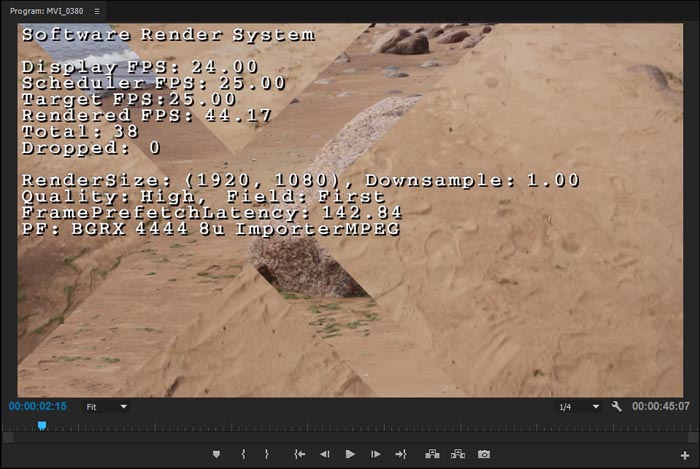Click the duration timecode 00:00:45:07
The image size is (700, 469).
[x=660, y=407]
